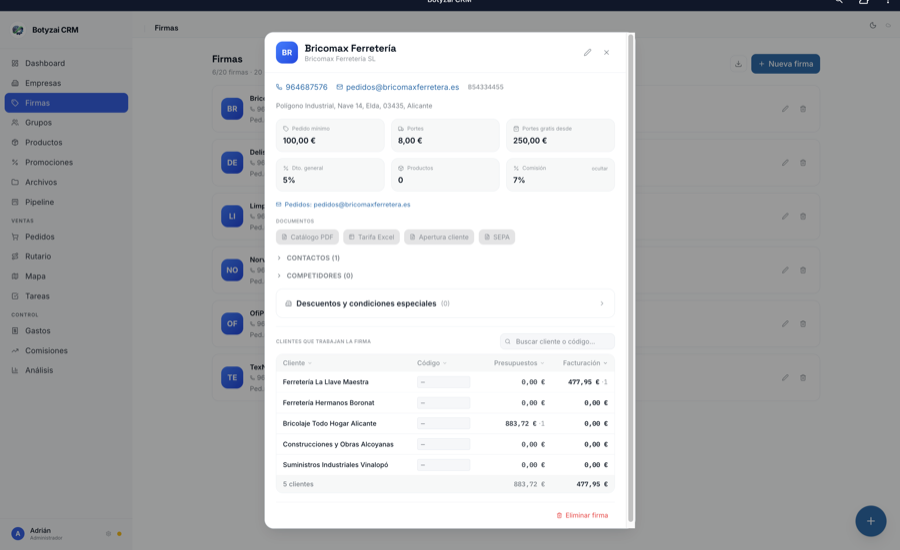Image resolution: width=900 pixels, height=550 pixels.
Task: Click the yellow status dot beside Adrián
Action: [x=119, y=534]
